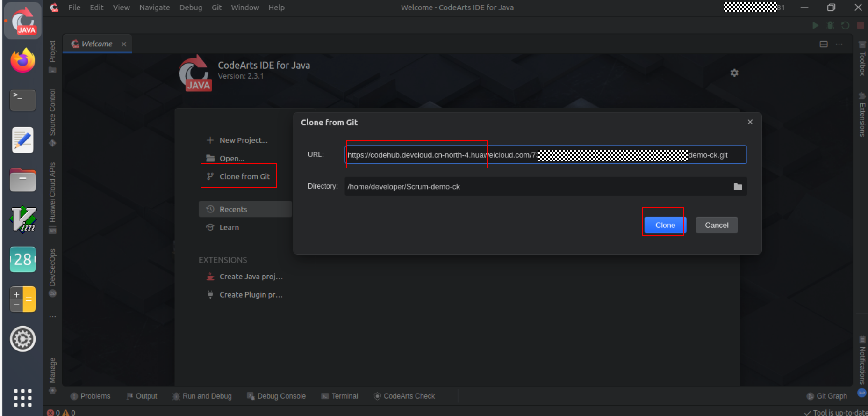The image size is (868, 416).
Task: Open the Run and Debug panel tab
Action: (202, 396)
